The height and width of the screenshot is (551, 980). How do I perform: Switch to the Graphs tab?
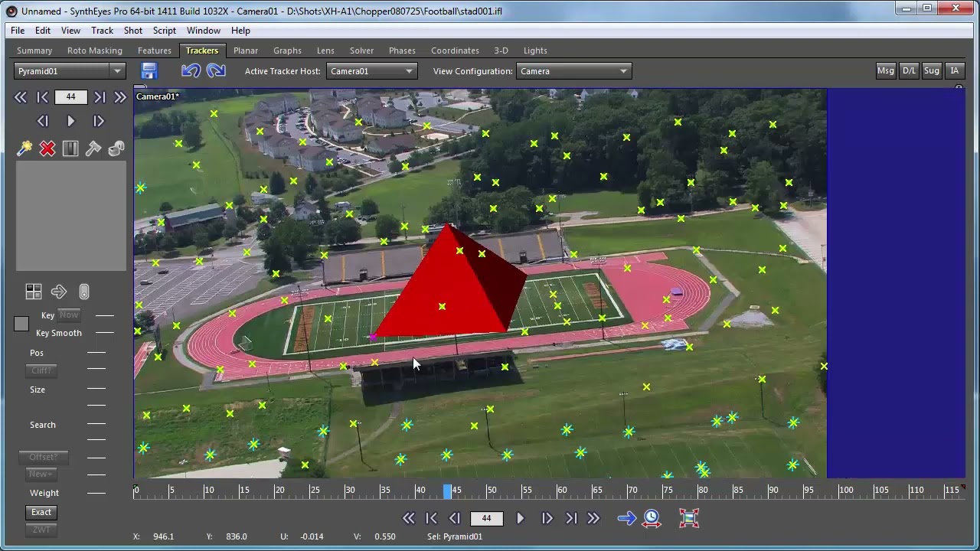pos(288,51)
